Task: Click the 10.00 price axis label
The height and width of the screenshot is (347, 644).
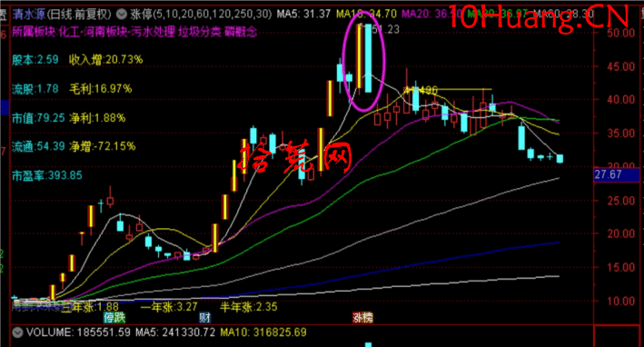Action: (620, 301)
